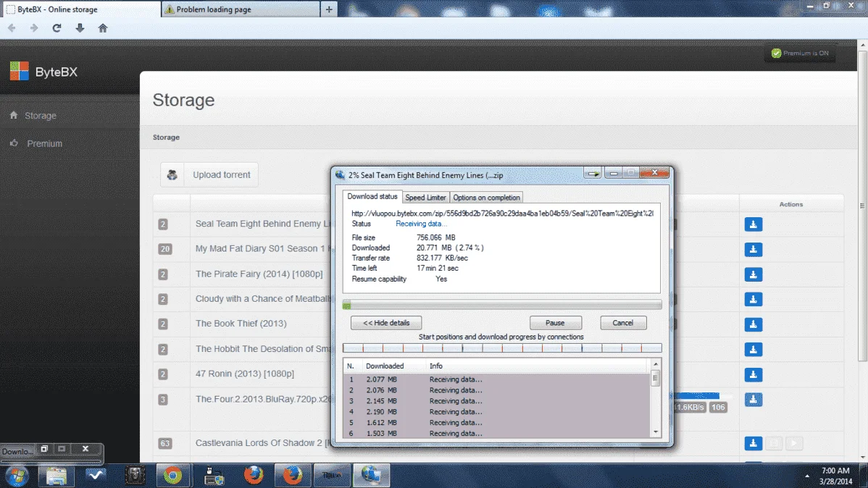Click the browser back arrow
Viewport: 868px width, 488px height.
pyautogui.click(x=12, y=28)
